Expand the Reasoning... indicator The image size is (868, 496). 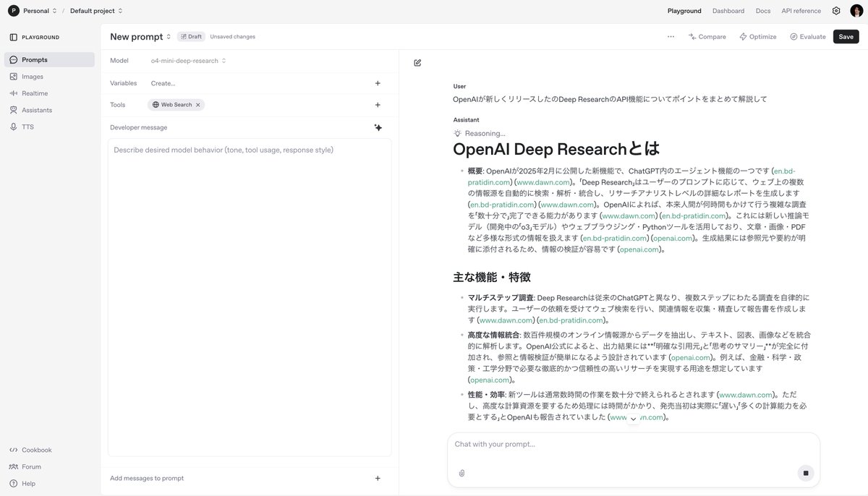coord(480,133)
